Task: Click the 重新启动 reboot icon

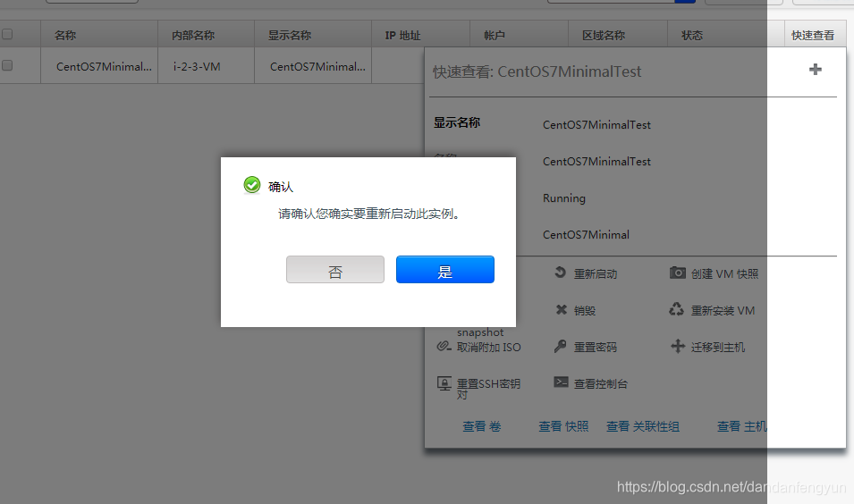Action: 560,273
